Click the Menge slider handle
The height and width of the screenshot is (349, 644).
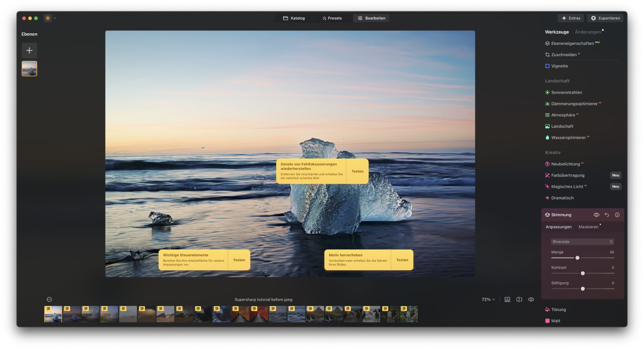[x=577, y=258]
